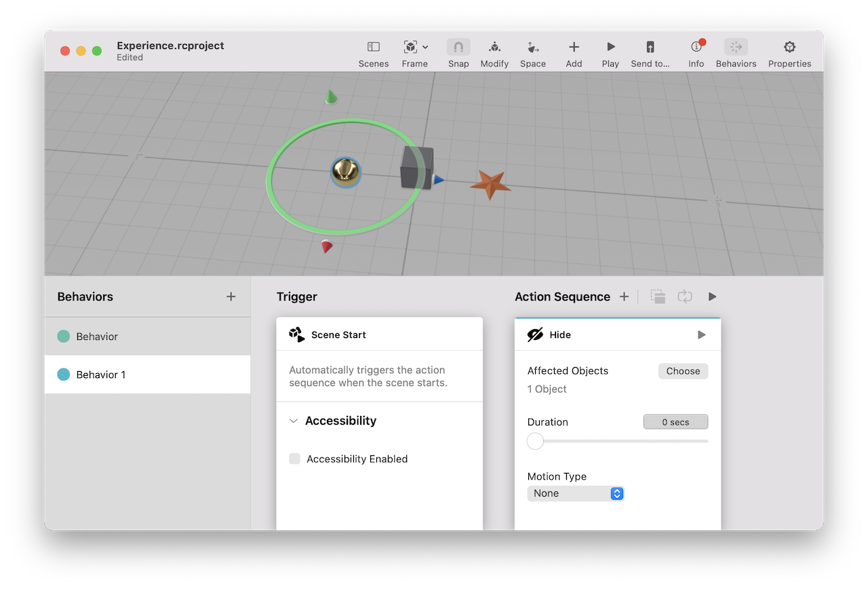Open the Properties panel

pos(789,54)
